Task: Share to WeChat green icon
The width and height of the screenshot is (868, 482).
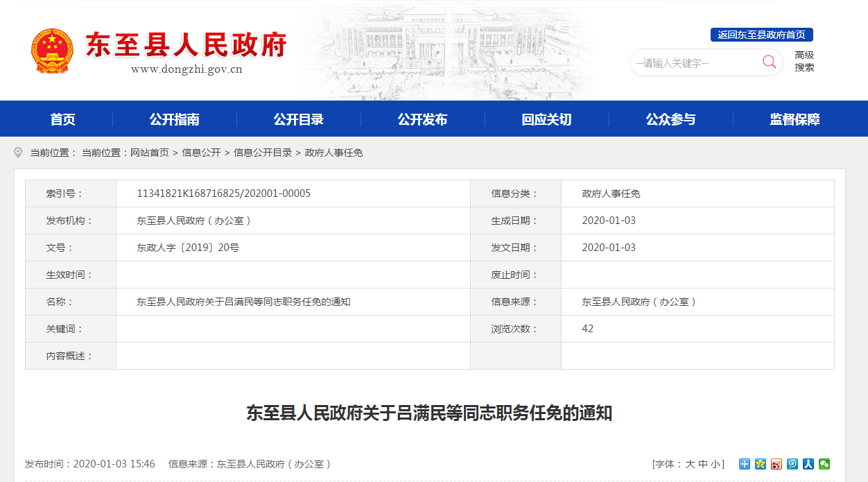Action: point(824,464)
